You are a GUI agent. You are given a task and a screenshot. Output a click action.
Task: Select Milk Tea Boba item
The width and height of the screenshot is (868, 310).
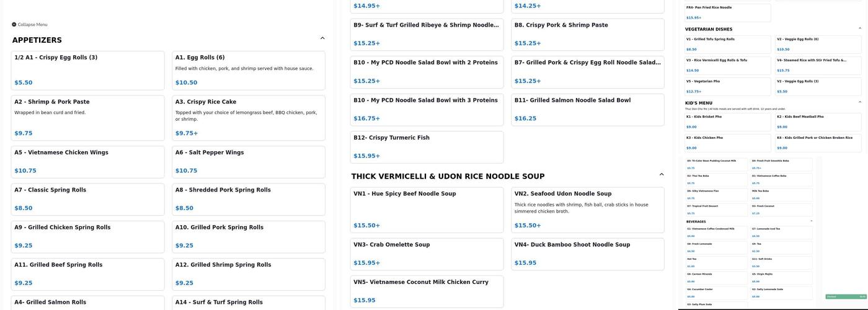tap(781, 194)
